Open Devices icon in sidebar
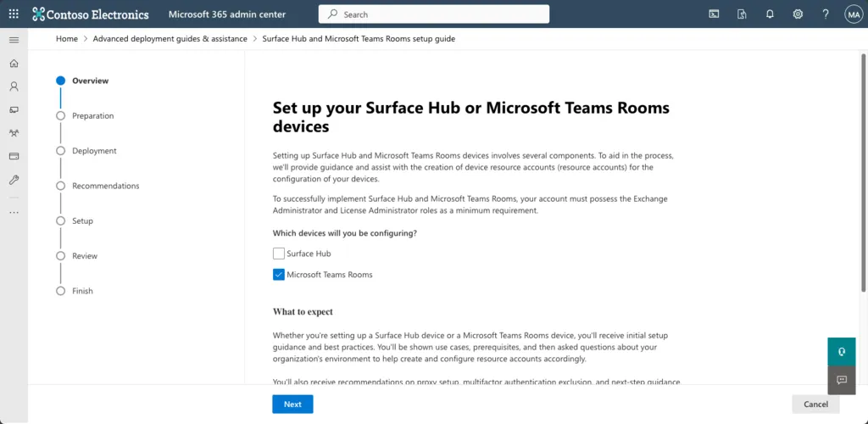Image resolution: width=868 pixels, height=424 pixels. 14,109
